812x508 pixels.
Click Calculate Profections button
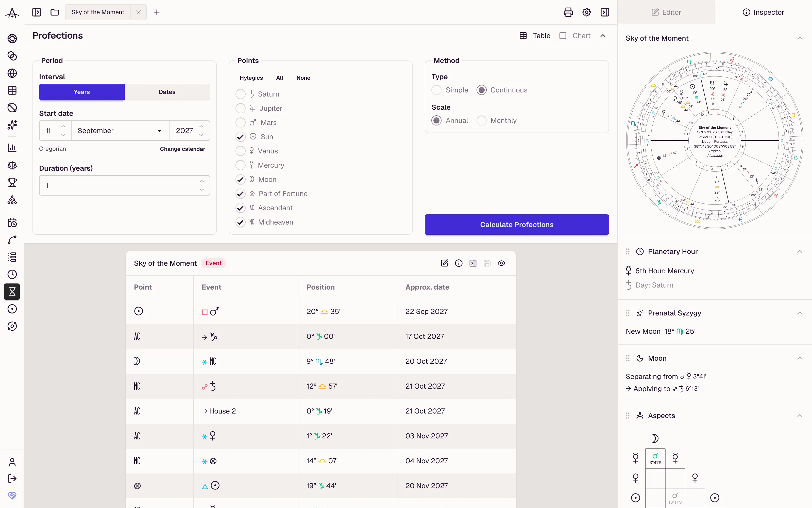tap(517, 225)
